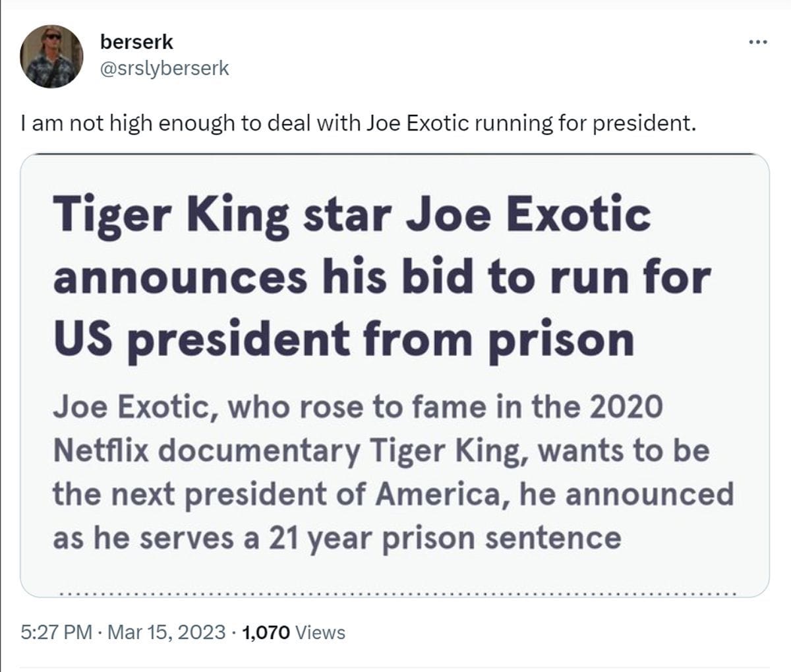
Task: Click the display name berserk
Action: pyautogui.click(x=136, y=44)
